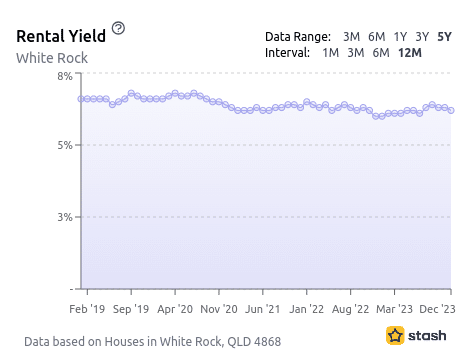Click the first data point on chart line
Screen dimensions: 472x363
point(81,99)
